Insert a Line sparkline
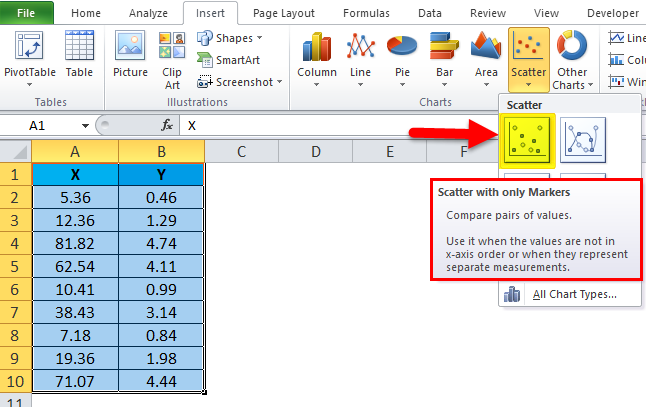646x407 pixels. coord(626,38)
